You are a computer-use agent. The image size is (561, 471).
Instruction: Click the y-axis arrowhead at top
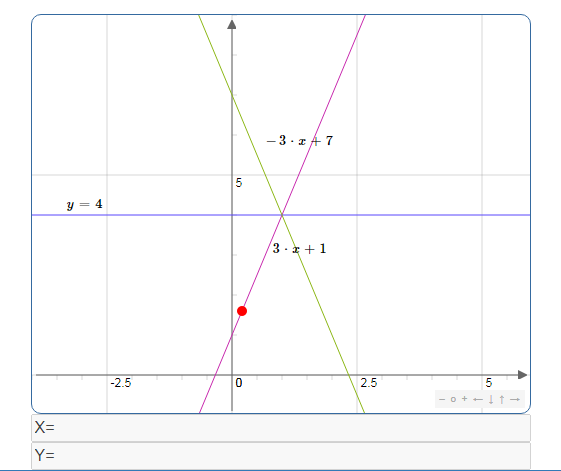coord(232,24)
